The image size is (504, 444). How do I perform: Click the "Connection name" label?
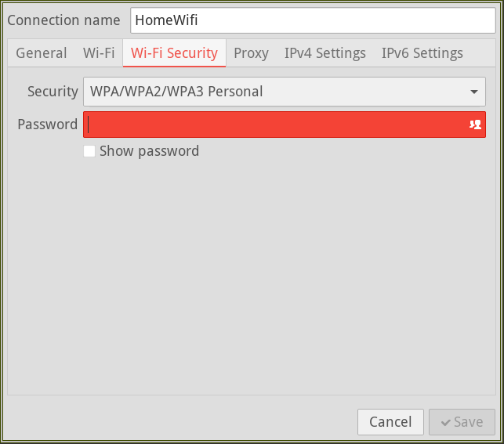[x=63, y=20]
